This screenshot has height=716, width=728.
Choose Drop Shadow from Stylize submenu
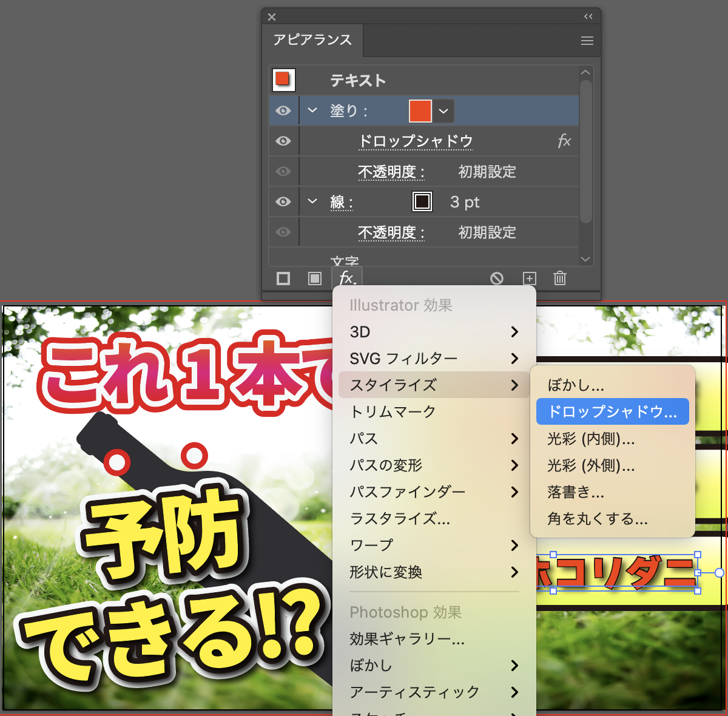click(x=612, y=412)
